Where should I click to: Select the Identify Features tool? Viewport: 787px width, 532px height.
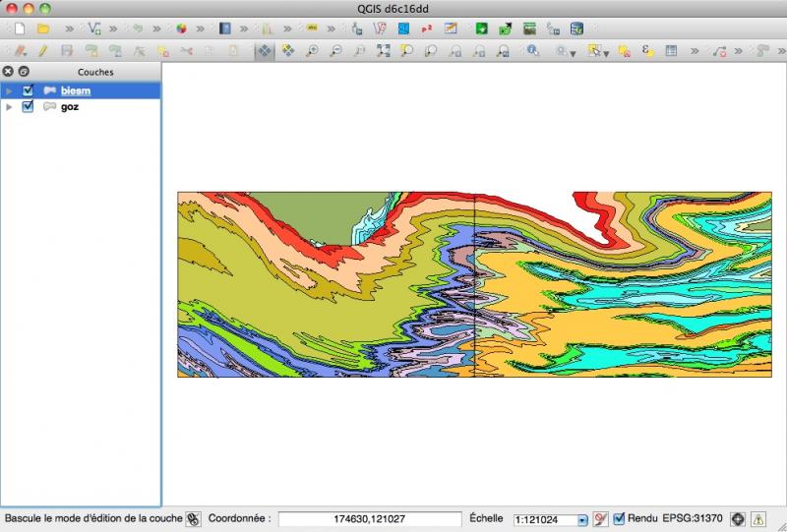tap(531, 50)
